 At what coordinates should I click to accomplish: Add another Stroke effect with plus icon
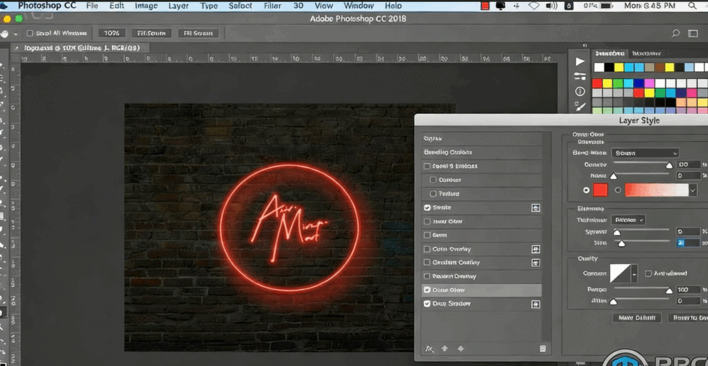tap(536, 208)
